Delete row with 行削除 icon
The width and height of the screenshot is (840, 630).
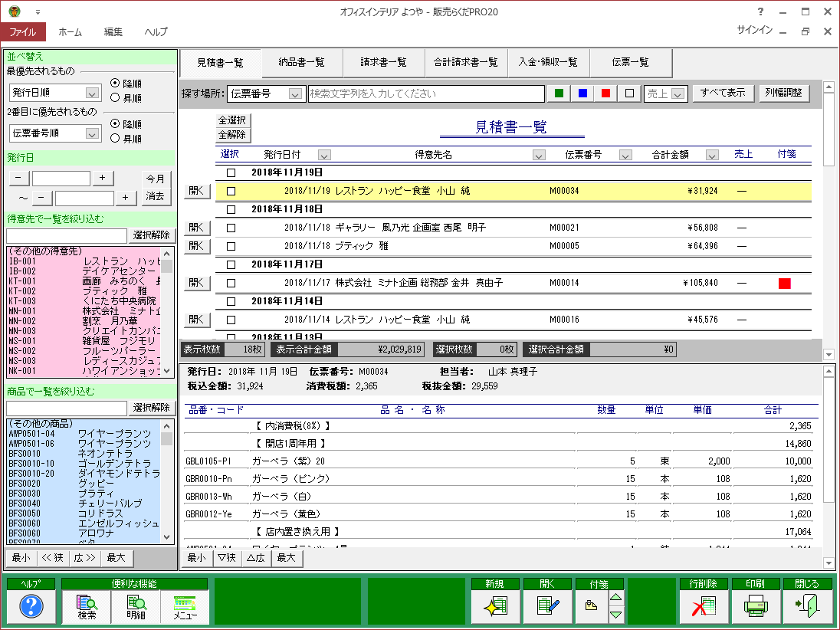tap(704, 606)
